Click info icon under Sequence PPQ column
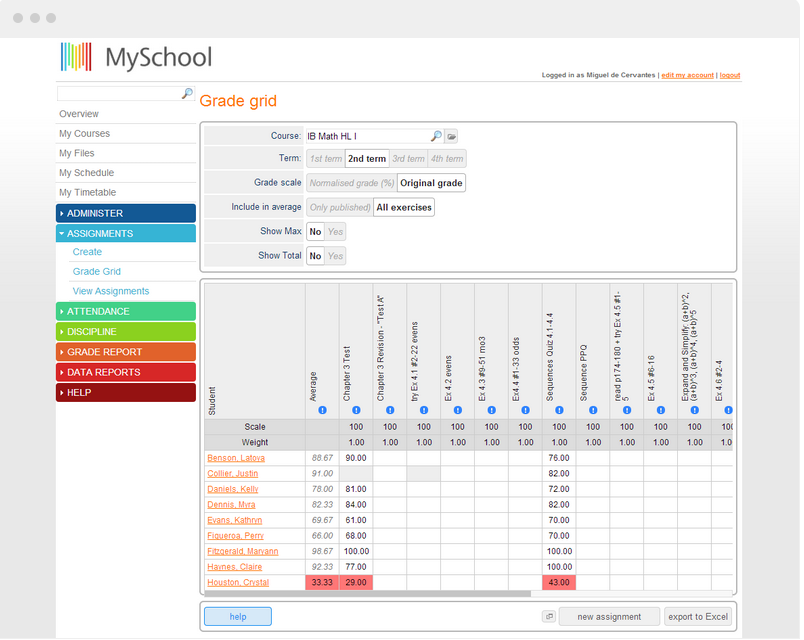 (593, 410)
